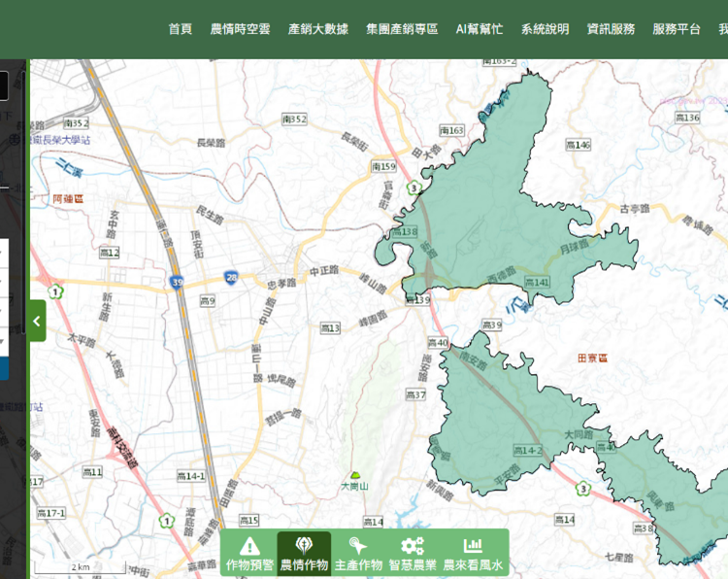Collapse the left side panel with arrow

(37, 321)
